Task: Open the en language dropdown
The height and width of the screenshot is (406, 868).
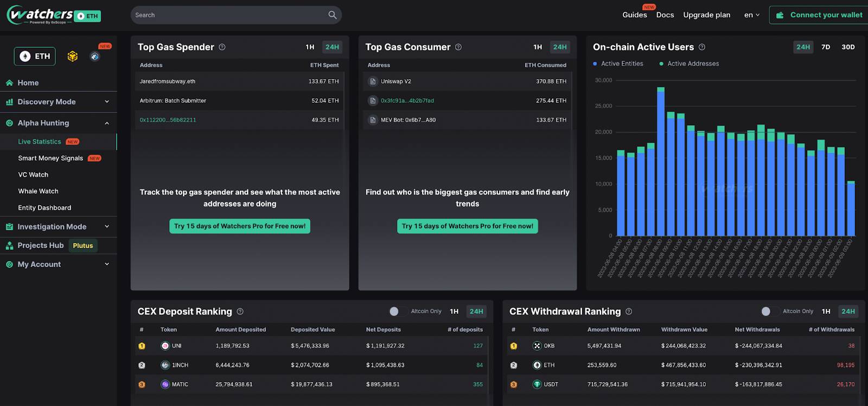Action: coord(752,15)
